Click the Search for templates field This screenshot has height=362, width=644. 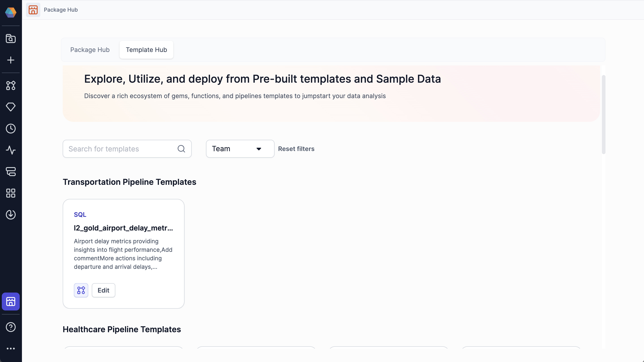(127, 149)
